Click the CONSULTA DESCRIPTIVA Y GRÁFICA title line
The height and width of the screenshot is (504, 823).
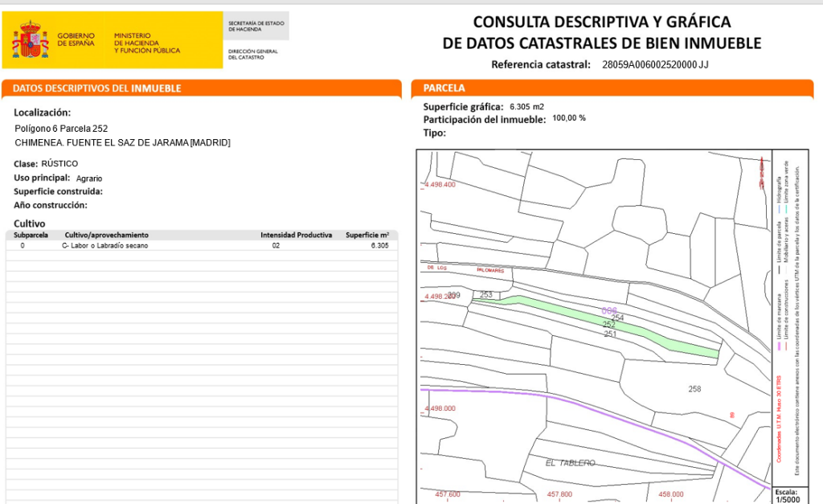click(x=601, y=22)
